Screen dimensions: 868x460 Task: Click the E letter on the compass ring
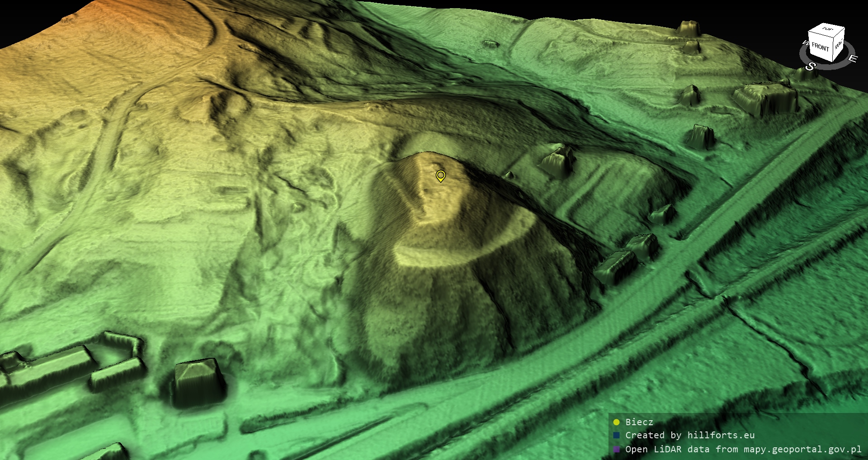[852, 59]
